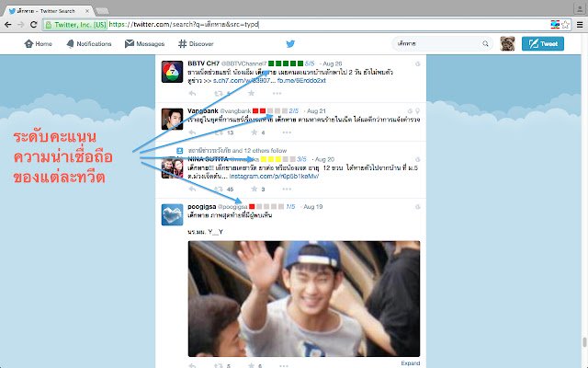Favorite the BBTV CH7 tweet

click(251, 93)
